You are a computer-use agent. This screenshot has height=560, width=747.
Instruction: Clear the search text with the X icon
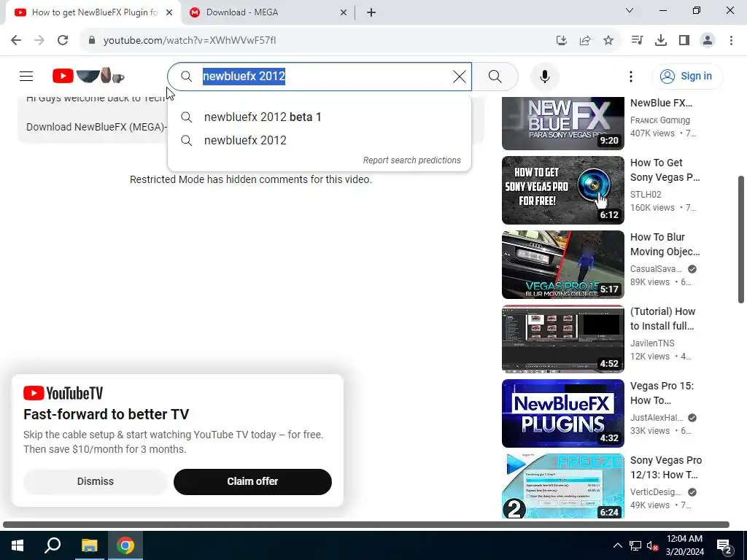tap(460, 76)
